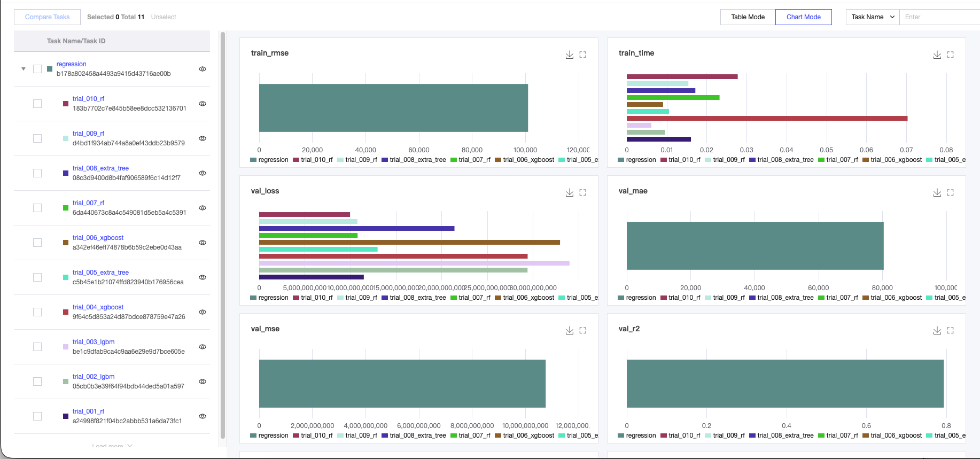Toggle trial_006_xgboost in val_mae legend
This screenshot has height=459, width=980.
892,298
